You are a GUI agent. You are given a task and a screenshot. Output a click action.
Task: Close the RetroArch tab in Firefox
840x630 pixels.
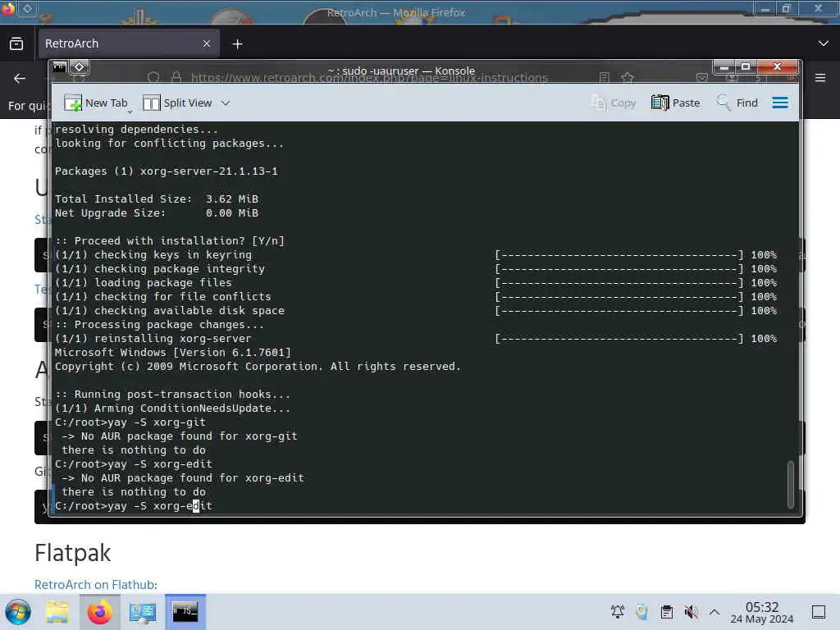pyautogui.click(x=207, y=44)
